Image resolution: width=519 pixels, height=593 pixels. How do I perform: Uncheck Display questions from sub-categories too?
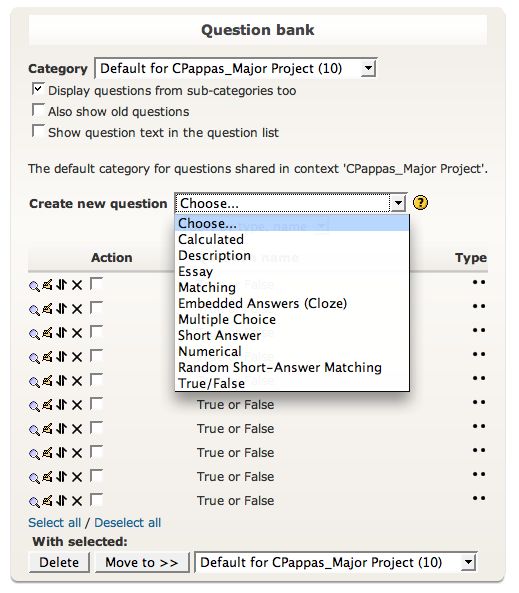(38, 89)
